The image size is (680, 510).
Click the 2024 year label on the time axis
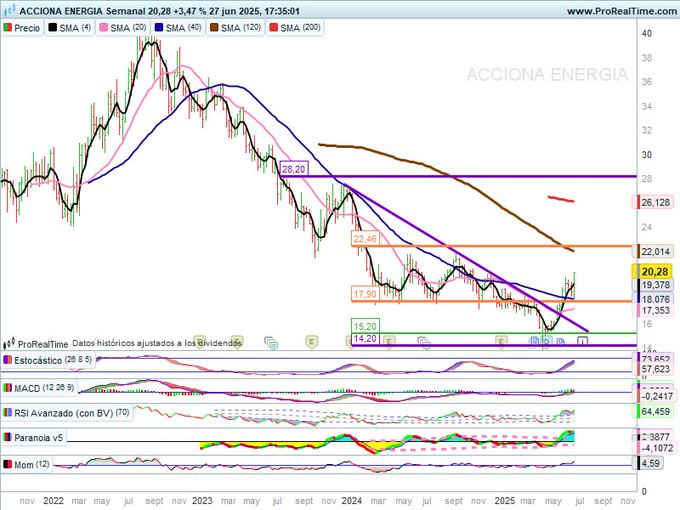click(x=351, y=500)
